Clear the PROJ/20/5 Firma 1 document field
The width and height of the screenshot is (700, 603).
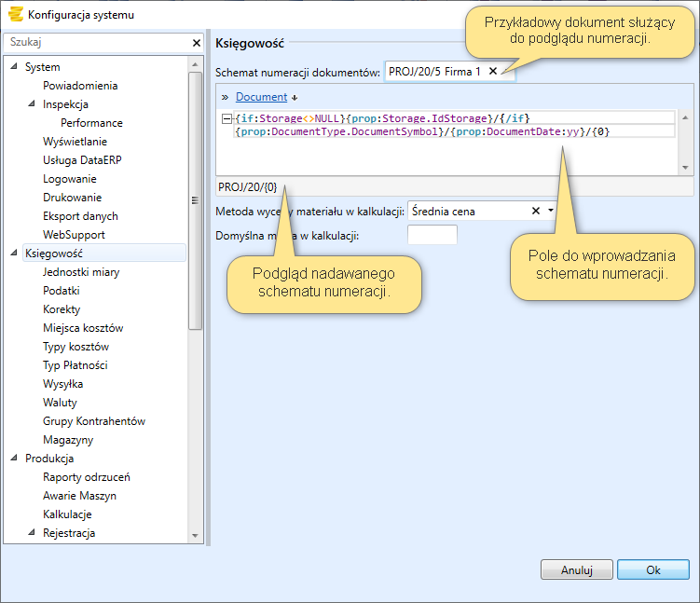(493, 72)
